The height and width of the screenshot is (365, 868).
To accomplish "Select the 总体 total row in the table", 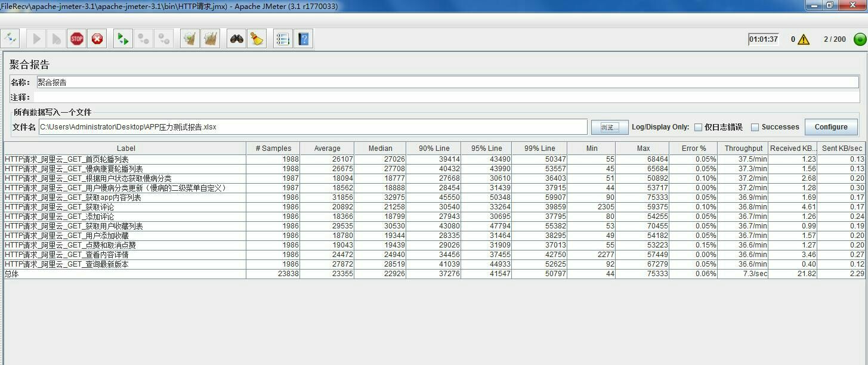I will [x=119, y=274].
